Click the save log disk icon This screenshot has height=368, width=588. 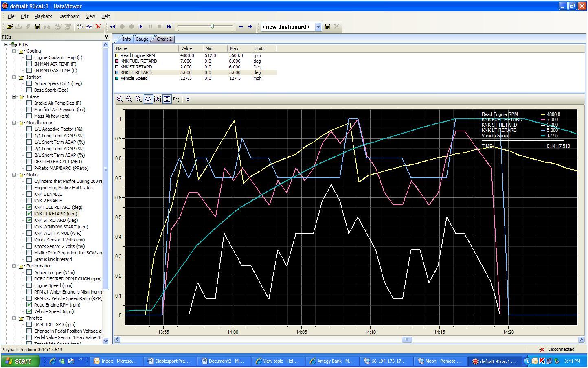tap(37, 27)
